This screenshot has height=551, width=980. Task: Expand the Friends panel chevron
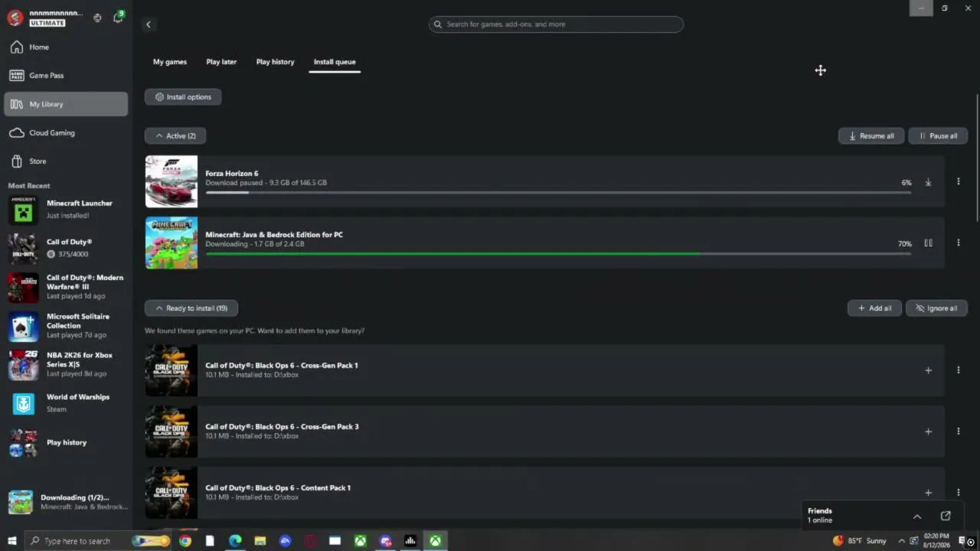click(x=917, y=517)
